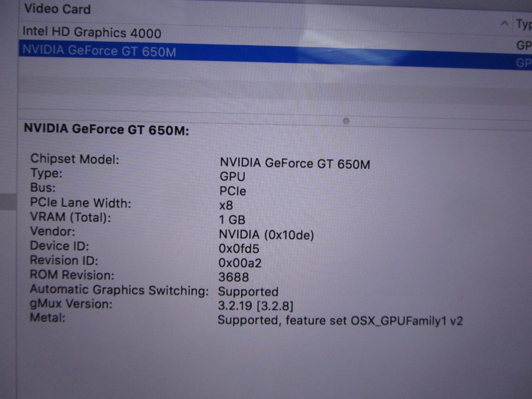
Task: Click the "VRAM (Total):" label
Action: coord(71,217)
